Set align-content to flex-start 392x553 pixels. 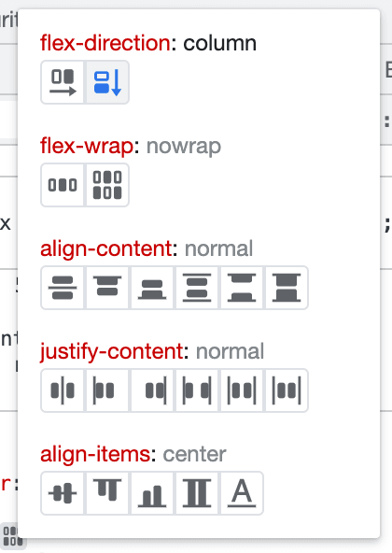tap(107, 288)
